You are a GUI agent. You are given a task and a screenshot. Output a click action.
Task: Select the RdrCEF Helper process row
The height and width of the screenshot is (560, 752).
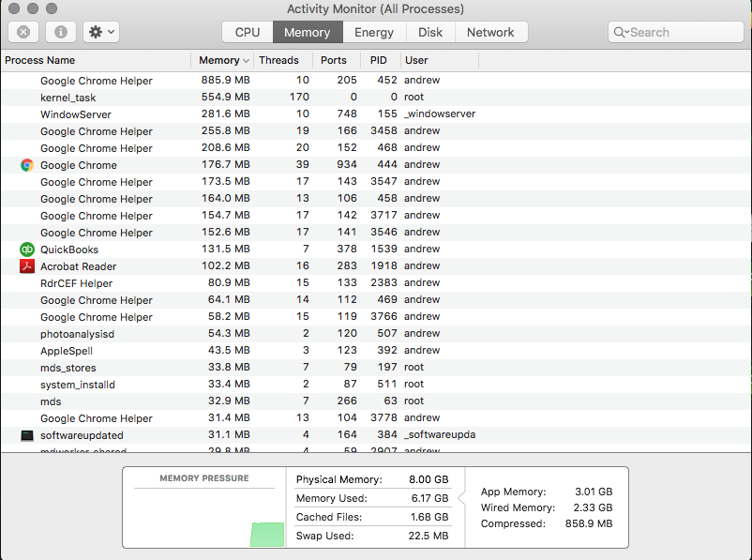point(376,283)
